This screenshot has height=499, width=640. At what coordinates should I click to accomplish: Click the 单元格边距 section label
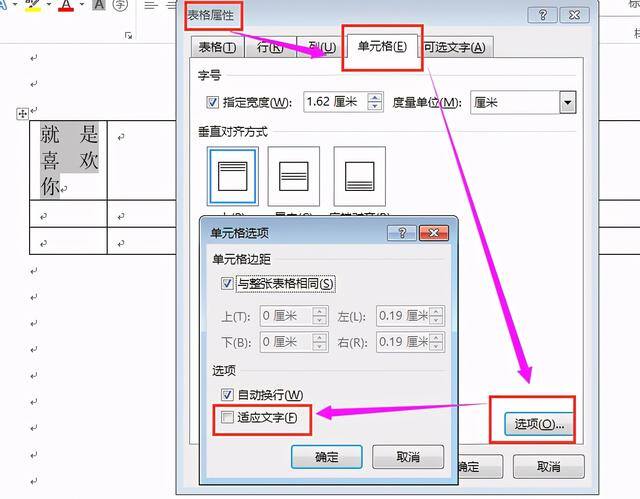242,259
